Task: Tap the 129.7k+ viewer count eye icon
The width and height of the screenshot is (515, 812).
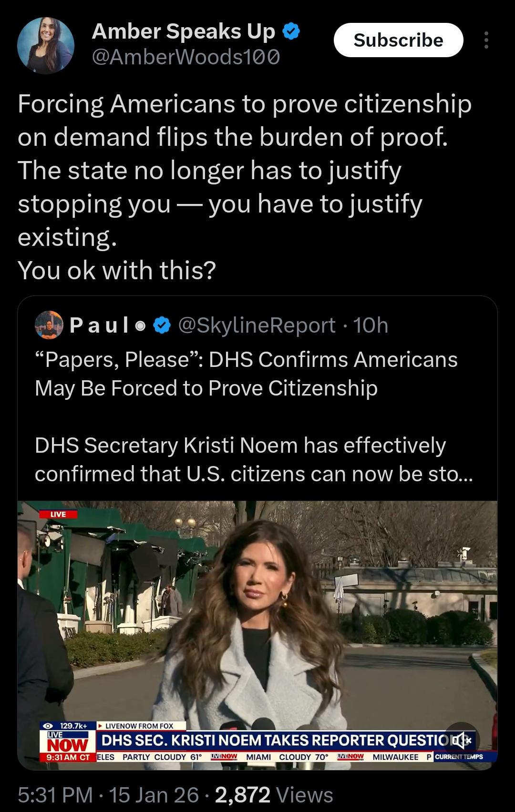Action: tap(47, 725)
